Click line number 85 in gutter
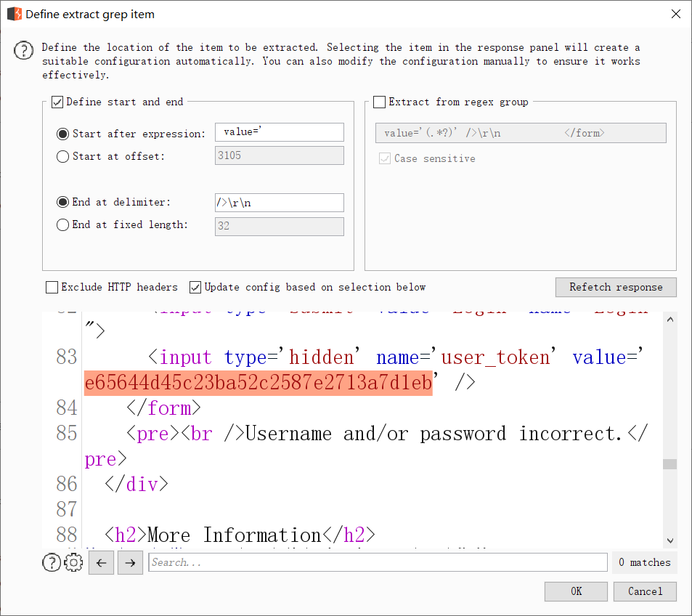This screenshot has height=616, width=692. pos(67,433)
